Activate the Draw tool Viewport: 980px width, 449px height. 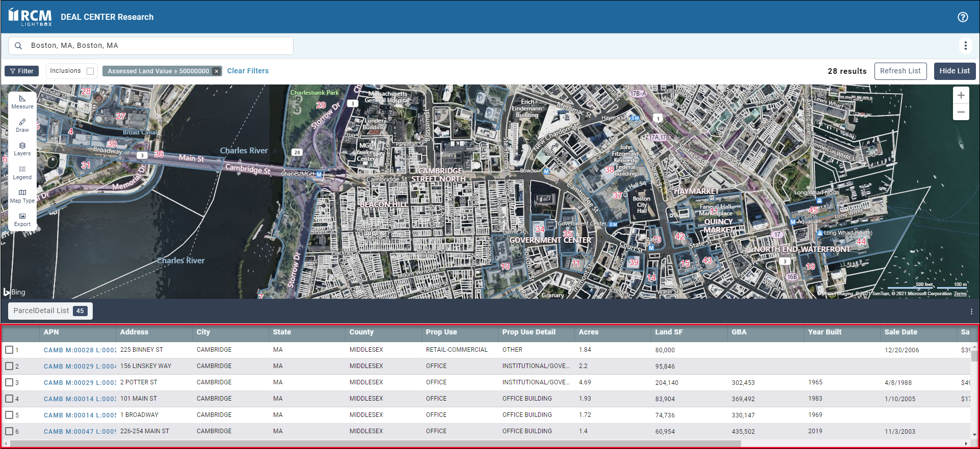click(x=22, y=125)
